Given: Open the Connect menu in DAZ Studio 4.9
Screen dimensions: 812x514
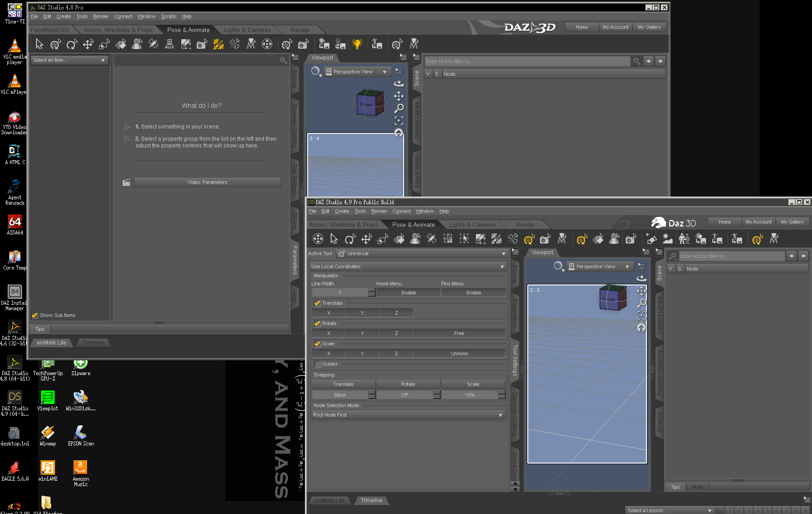Looking at the screenshot, I should 401,211.
